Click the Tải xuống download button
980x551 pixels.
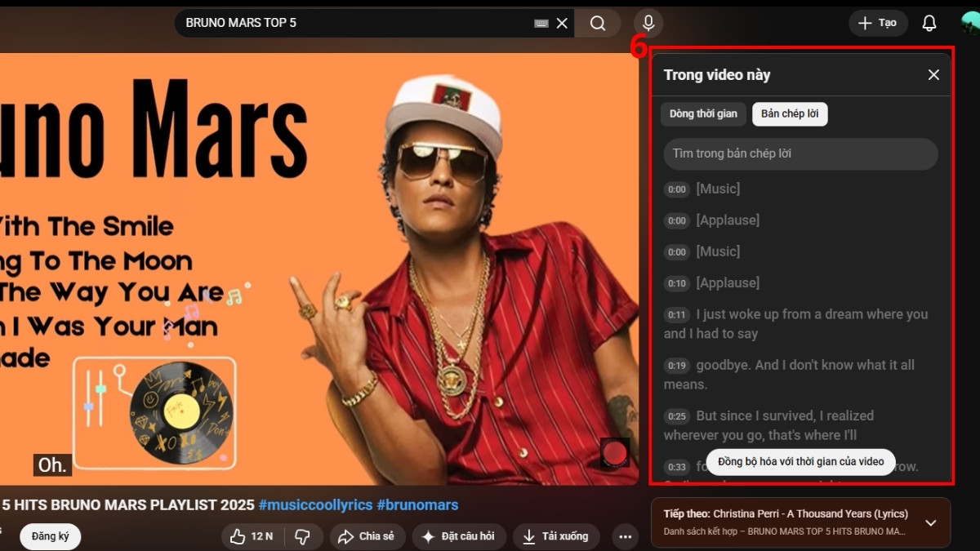tap(555, 536)
